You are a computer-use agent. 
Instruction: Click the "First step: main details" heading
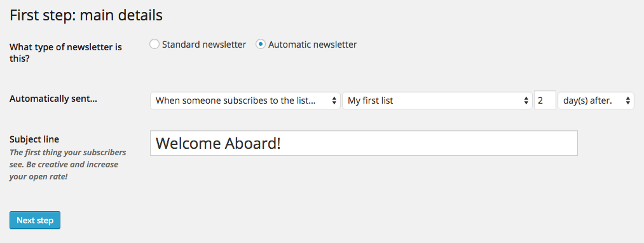(86, 15)
